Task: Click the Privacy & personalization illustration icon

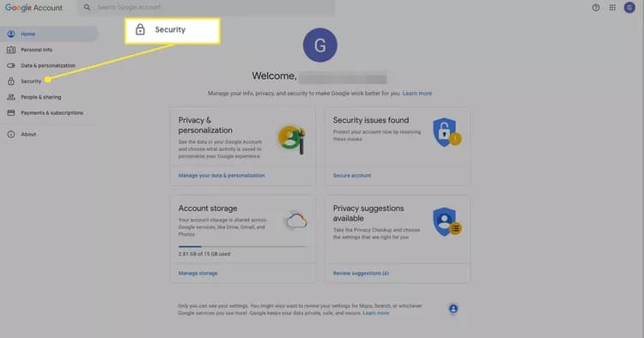Action: 292,140
